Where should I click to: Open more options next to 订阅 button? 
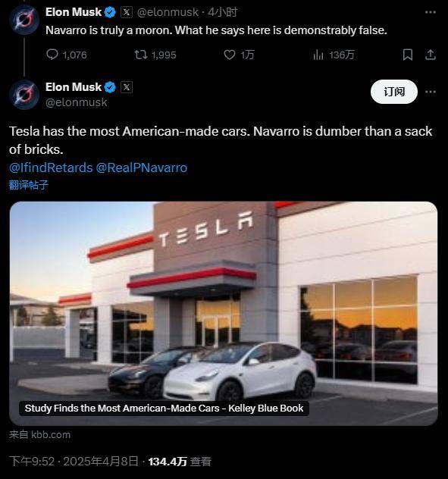tap(431, 92)
